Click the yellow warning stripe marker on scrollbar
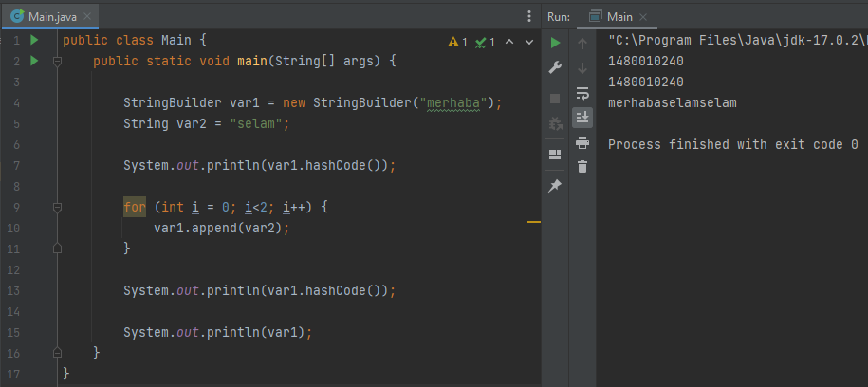 click(533, 223)
